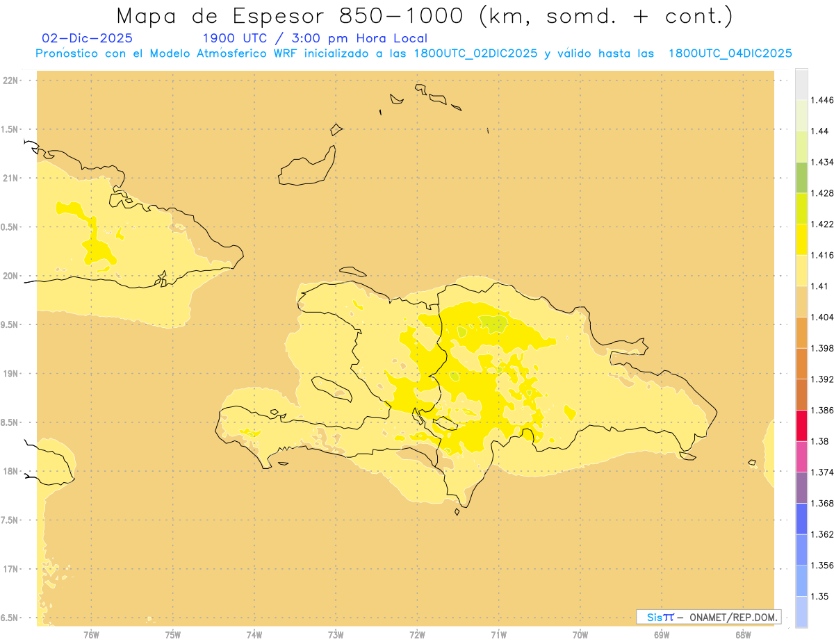834x644 pixels.
Task: Click the colorbar value "1.422"
Action: [821, 224]
